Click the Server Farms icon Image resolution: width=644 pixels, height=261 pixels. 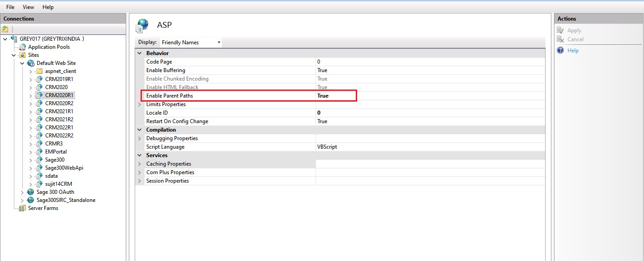pos(22,208)
